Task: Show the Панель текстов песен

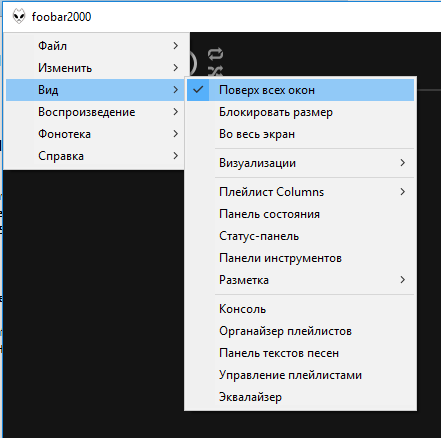Action: pos(300,353)
